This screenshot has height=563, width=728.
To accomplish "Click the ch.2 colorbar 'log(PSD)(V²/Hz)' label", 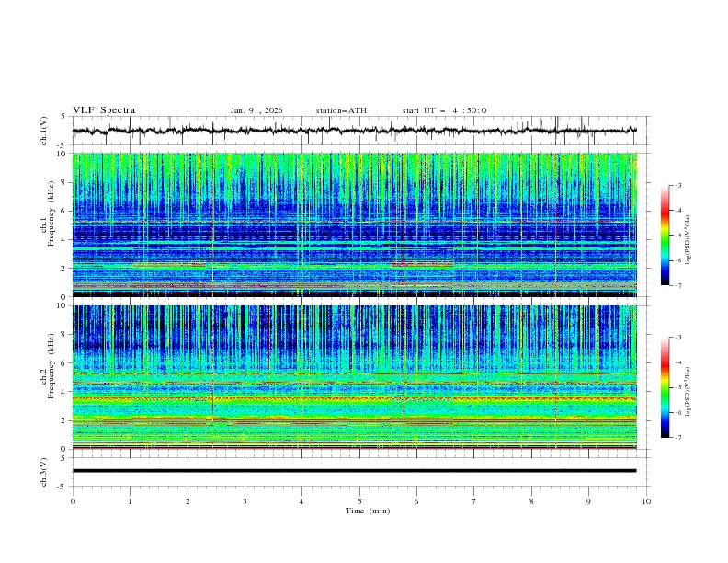I will (x=688, y=392).
